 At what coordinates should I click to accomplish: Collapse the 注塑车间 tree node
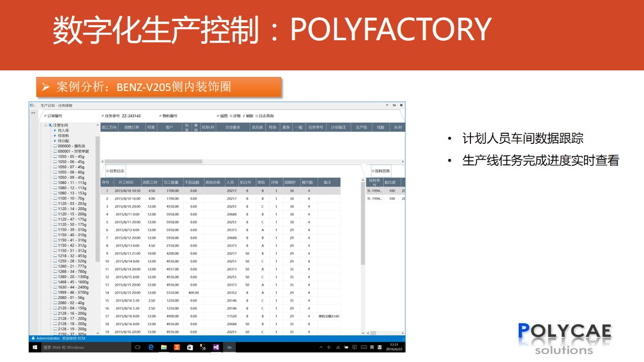[x=46, y=125]
